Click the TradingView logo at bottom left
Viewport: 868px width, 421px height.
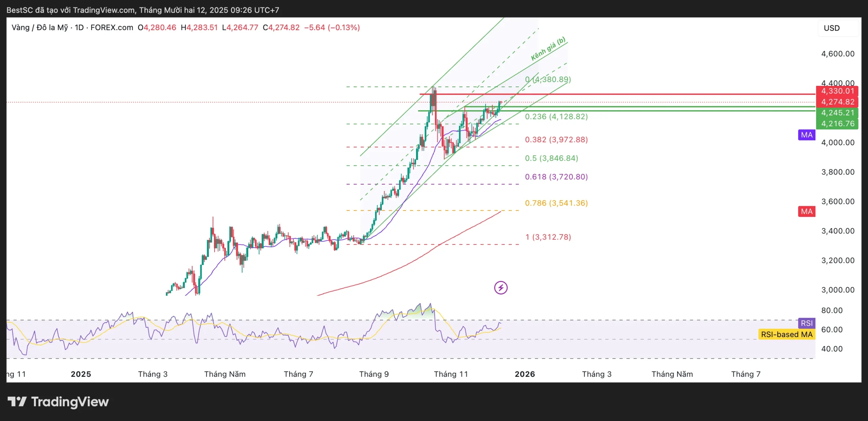pos(58,402)
